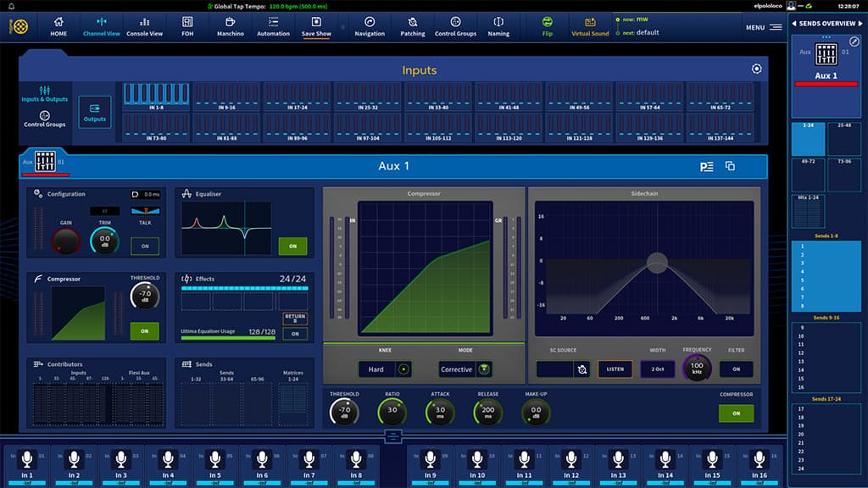Open the Contributors panel
The width and height of the screenshot is (868, 488).
click(96, 393)
